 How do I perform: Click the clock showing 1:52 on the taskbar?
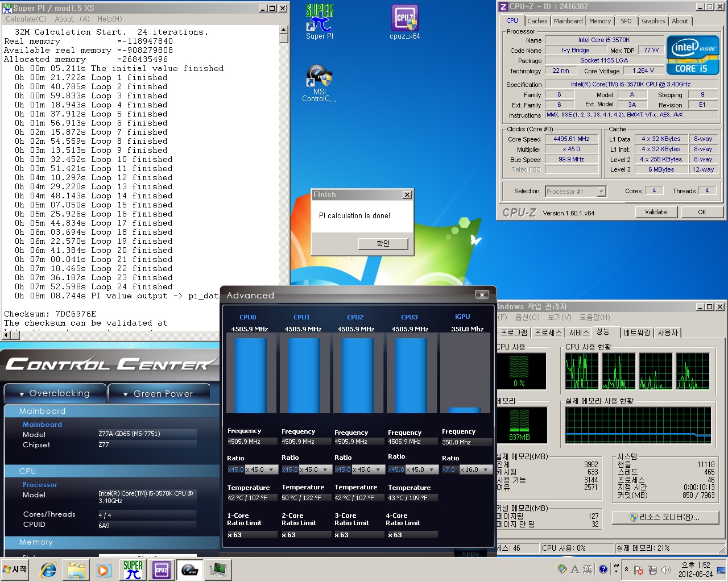point(696,569)
